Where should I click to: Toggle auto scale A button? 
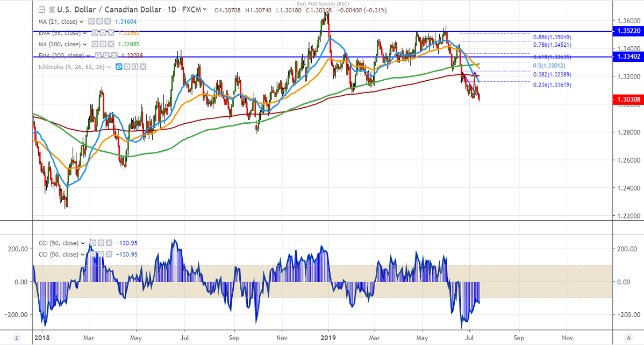pos(628,337)
